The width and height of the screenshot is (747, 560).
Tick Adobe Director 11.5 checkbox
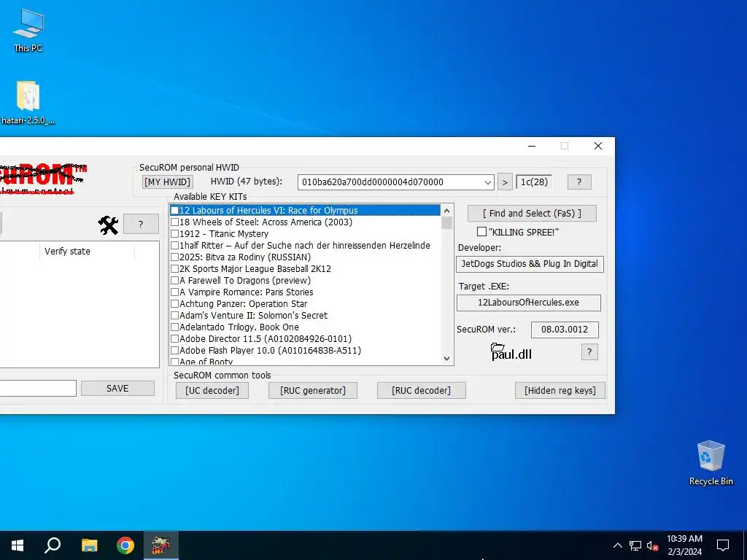click(175, 338)
